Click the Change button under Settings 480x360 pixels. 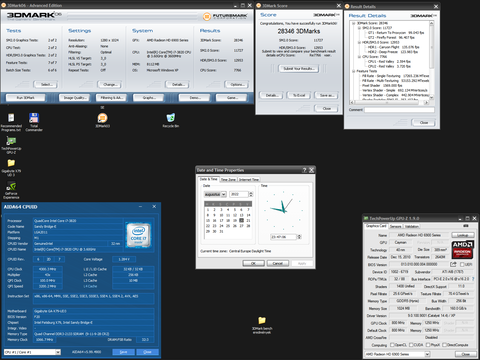click(110, 85)
